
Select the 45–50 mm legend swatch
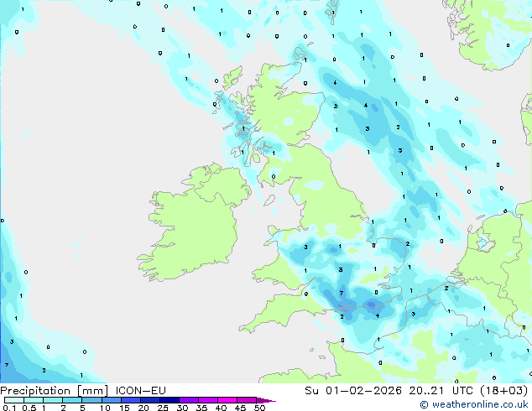247,400
